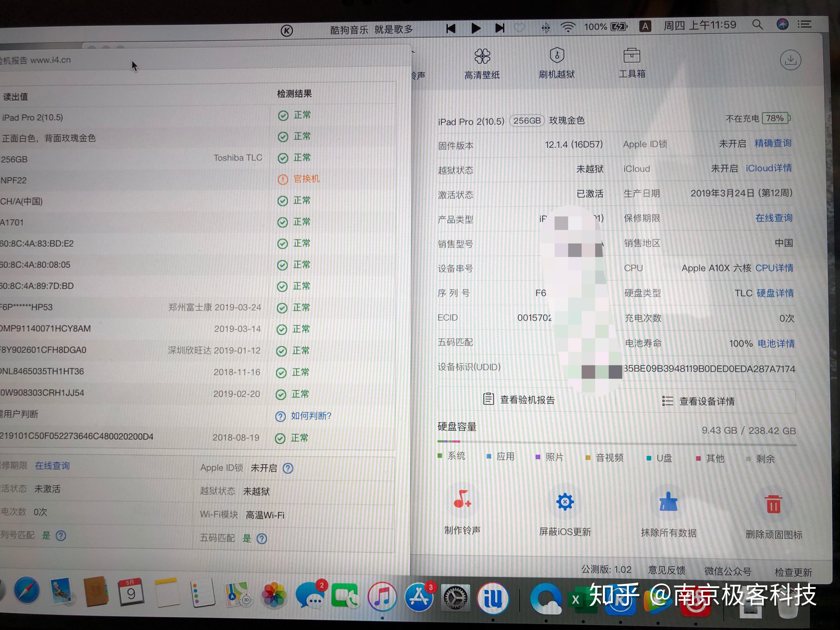Open the 工具箱 toolbox section
Viewport: 840px width, 630px height.
click(632, 63)
